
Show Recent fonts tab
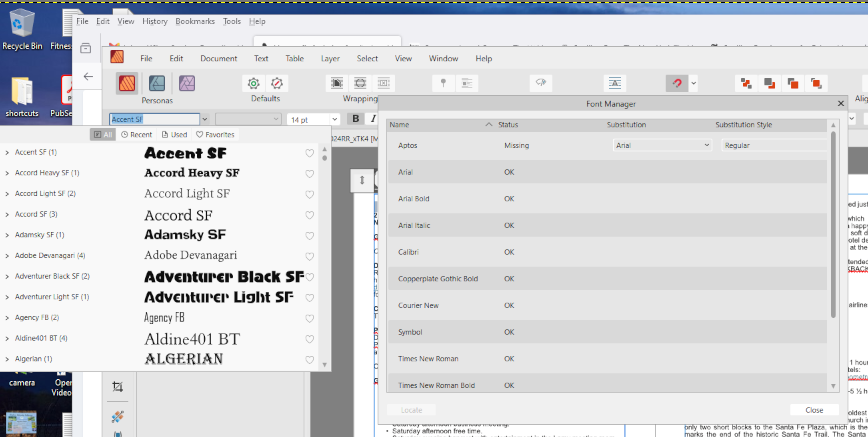pos(137,135)
